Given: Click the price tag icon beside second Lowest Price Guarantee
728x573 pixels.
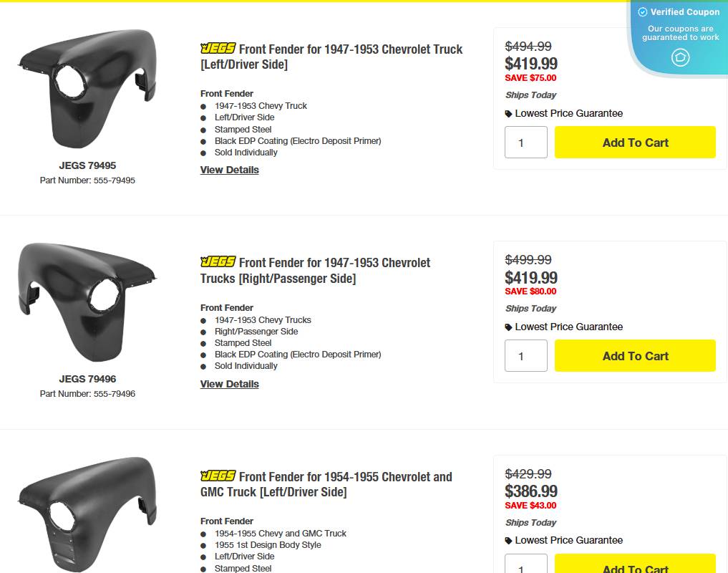Looking at the screenshot, I should pos(509,327).
